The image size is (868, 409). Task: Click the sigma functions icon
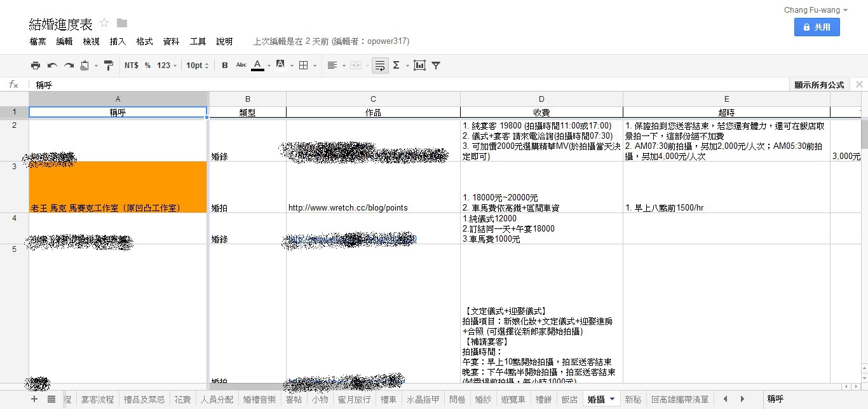396,66
